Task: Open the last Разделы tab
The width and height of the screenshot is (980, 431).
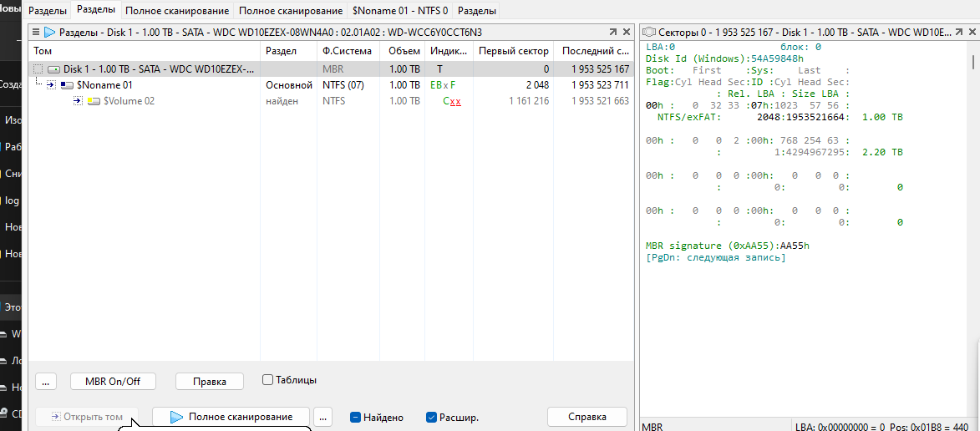Action: coord(478,11)
